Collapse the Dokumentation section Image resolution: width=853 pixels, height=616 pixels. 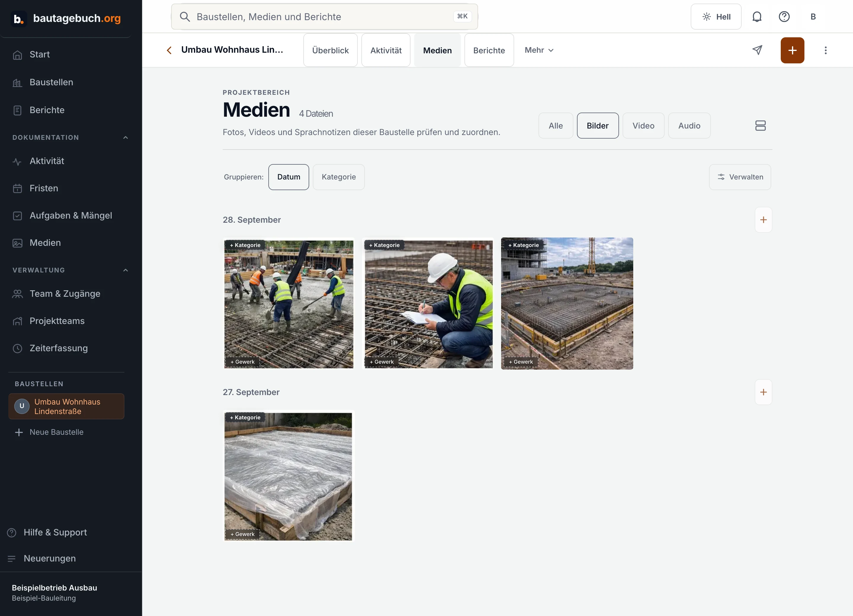[x=126, y=138]
